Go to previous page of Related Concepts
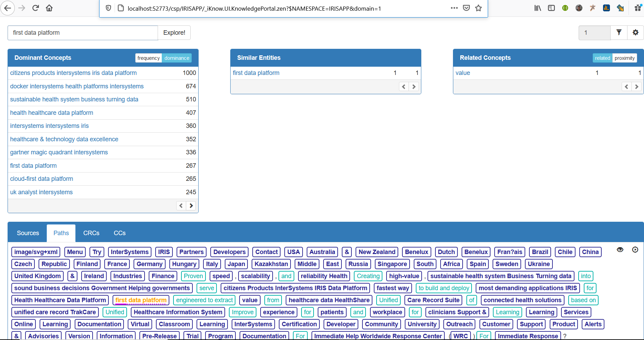Viewport: 644px width, 340px height. point(626,87)
